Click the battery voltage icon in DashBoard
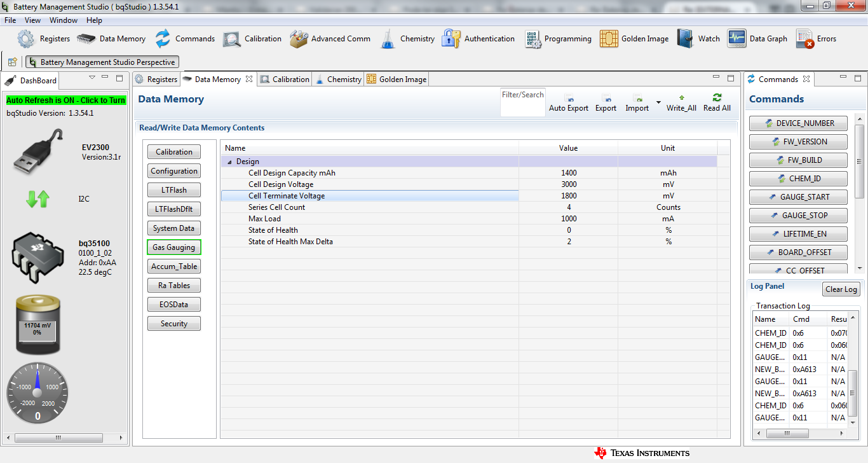 (37, 324)
